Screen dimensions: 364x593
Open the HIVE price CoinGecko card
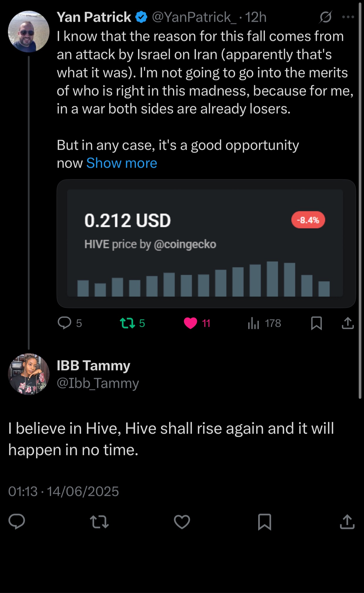(206, 244)
